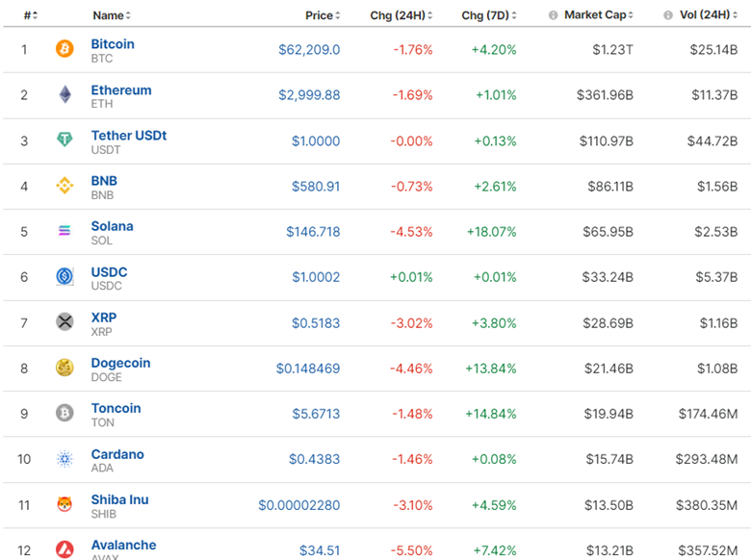751x560 pixels.
Task: Click the Tether USDt green icon
Action: click(x=65, y=140)
